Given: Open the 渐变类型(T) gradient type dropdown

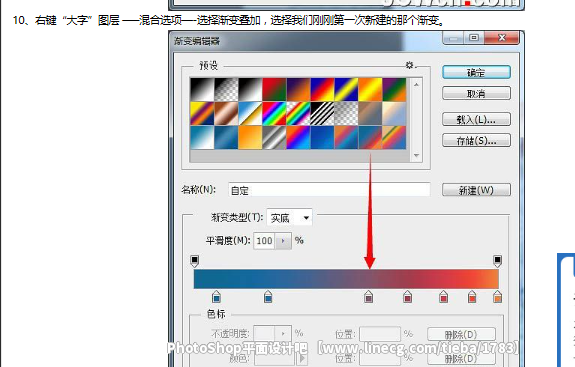Looking at the screenshot, I should pos(290,218).
